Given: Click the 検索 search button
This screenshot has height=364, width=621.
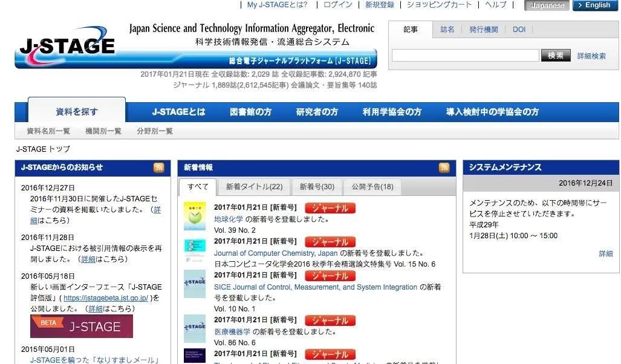Looking at the screenshot, I should tap(555, 56).
